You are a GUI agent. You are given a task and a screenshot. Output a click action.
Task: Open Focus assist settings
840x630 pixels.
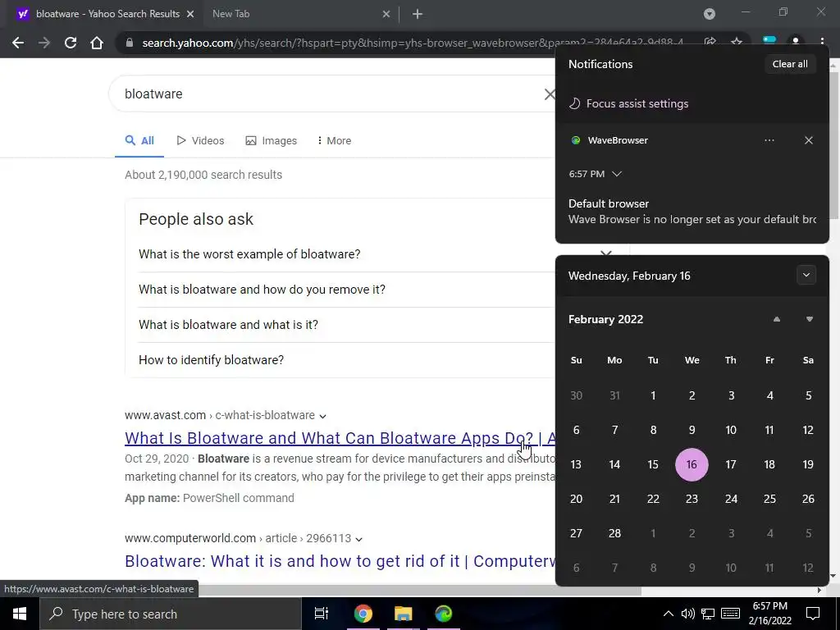tap(628, 103)
